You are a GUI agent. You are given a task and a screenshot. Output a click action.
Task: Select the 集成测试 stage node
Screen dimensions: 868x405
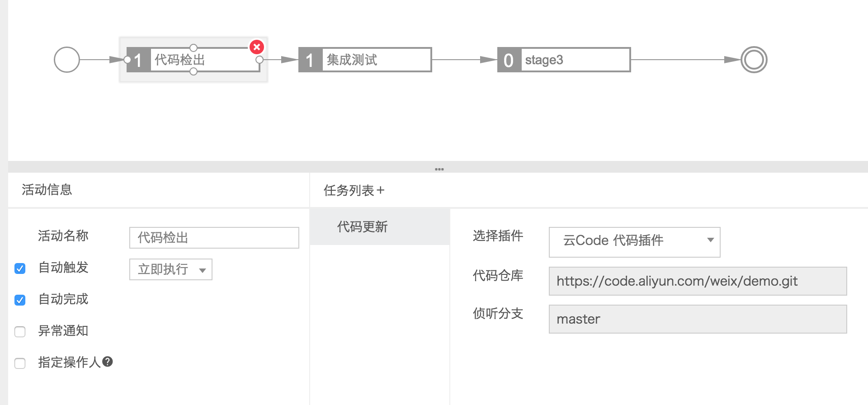pos(365,60)
